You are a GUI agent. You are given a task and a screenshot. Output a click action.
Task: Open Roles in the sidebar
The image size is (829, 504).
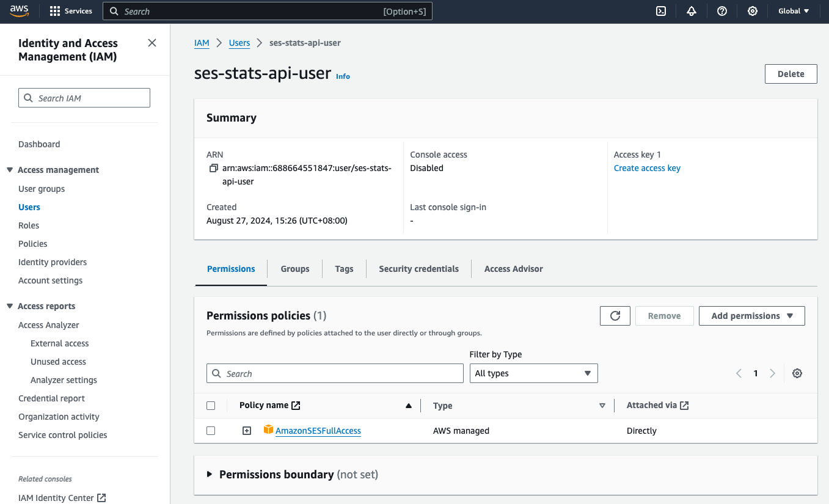pos(29,225)
